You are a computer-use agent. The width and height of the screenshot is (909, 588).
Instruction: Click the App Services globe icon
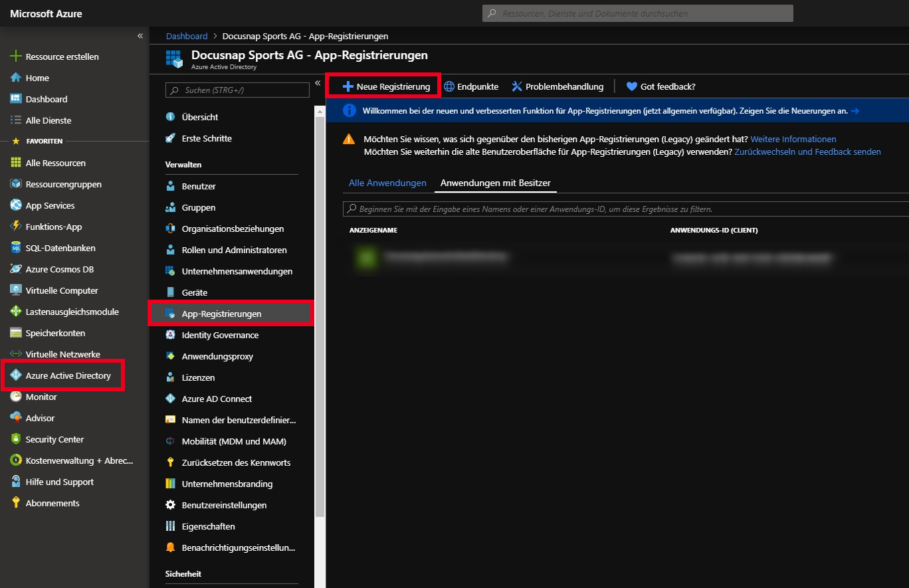[16, 205]
